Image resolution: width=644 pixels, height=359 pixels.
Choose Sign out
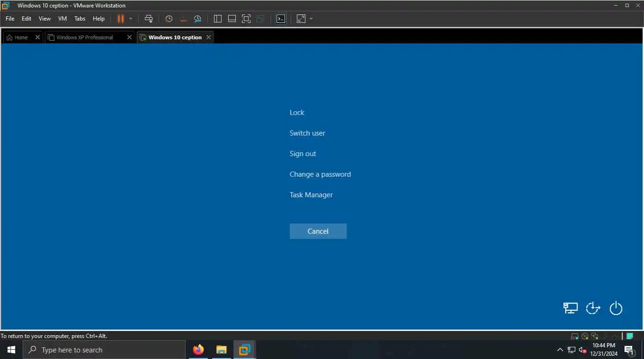click(x=303, y=154)
